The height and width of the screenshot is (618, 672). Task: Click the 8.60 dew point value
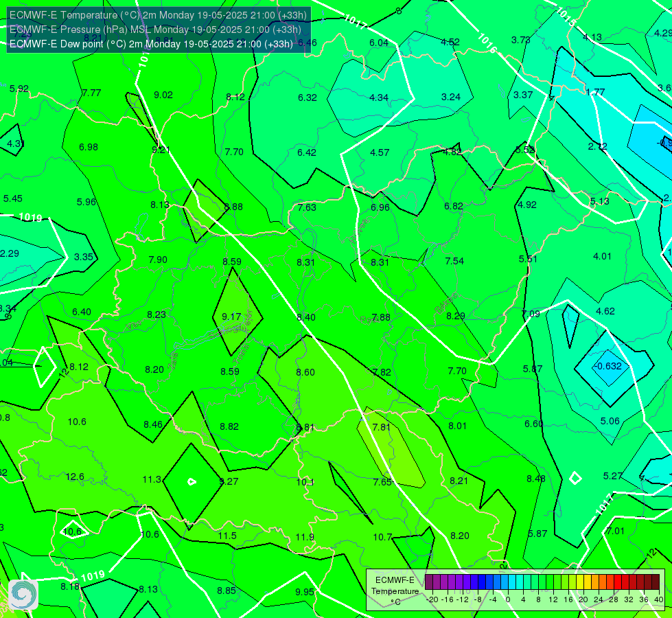coord(305,372)
